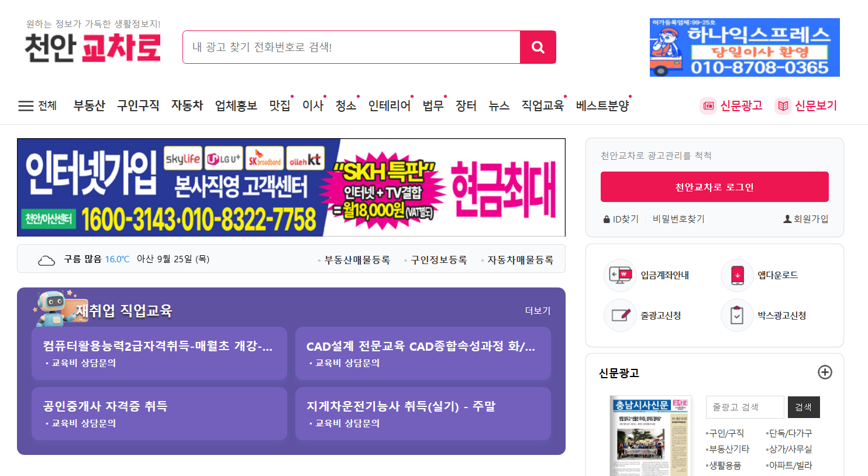868x476 pixels.
Task: Click the 입금계좌안내 monitor icon
Action: click(x=620, y=275)
